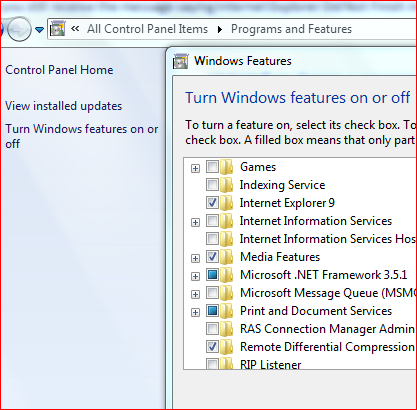Viewport: 417px width, 410px height.
Task: Select All Control Panel Items breadcrumb
Action: (x=147, y=29)
